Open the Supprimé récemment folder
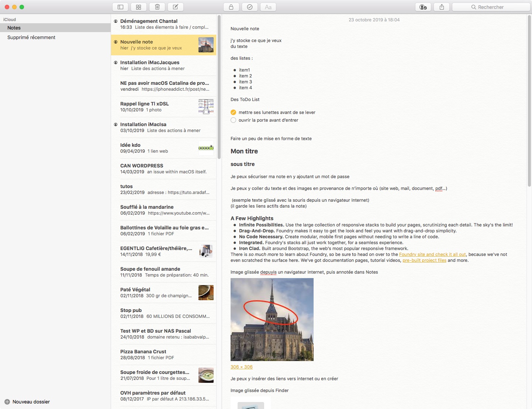The width and height of the screenshot is (532, 409). pos(31,37)
